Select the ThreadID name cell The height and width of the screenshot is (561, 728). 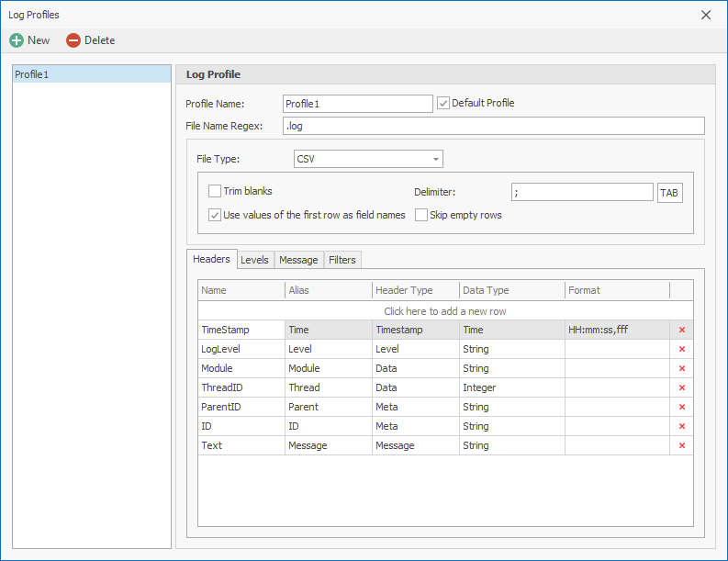241,387
